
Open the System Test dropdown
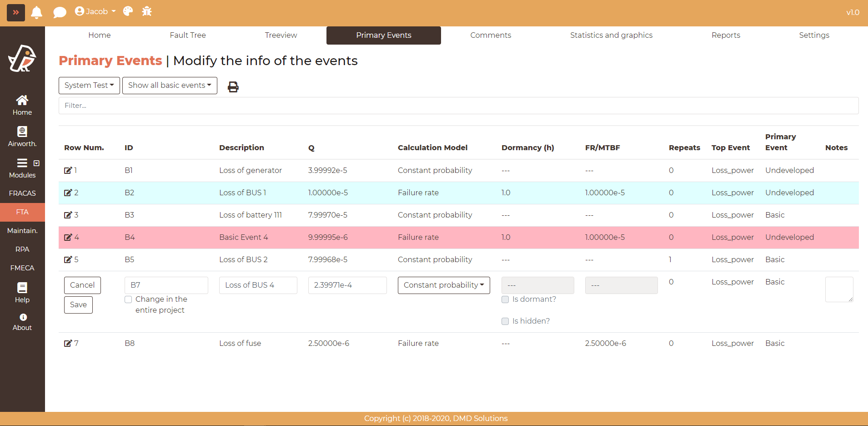pyautogui.click(x=89, y=86)
